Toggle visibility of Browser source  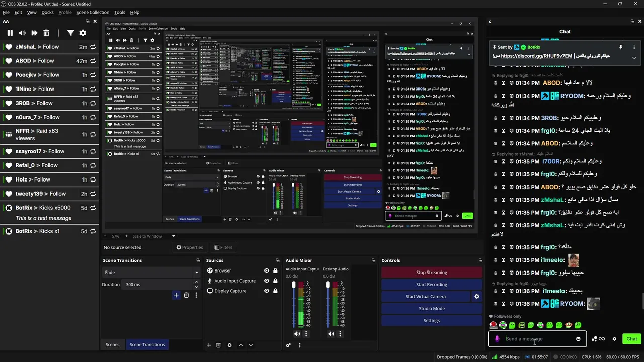(x=267, y=270)
